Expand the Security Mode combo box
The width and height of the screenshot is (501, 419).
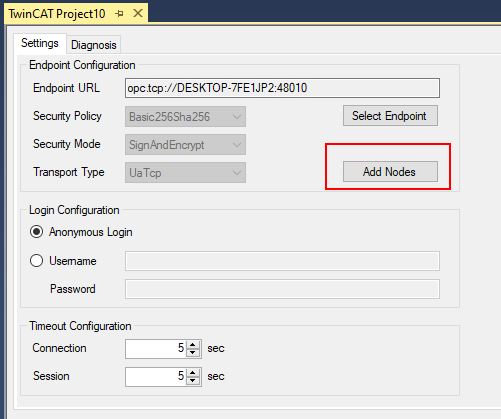tap(185, 145)
